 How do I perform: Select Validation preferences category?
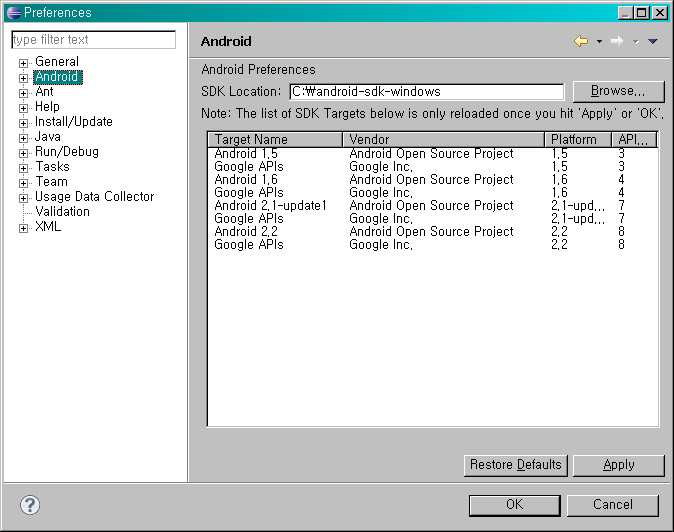point(62,212)
